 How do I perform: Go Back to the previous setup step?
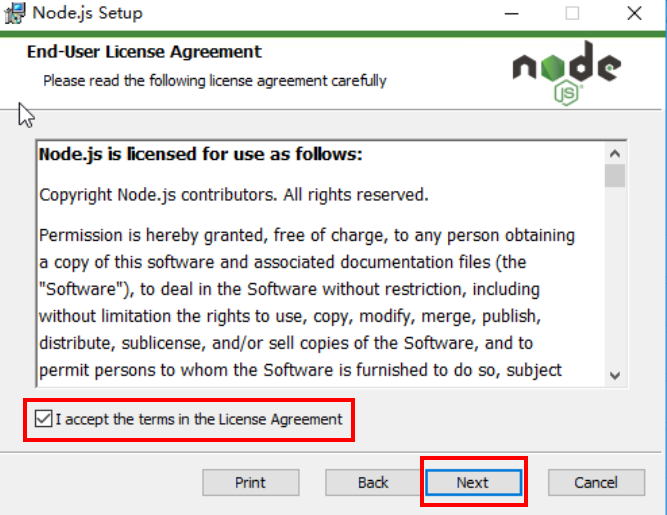373,483
